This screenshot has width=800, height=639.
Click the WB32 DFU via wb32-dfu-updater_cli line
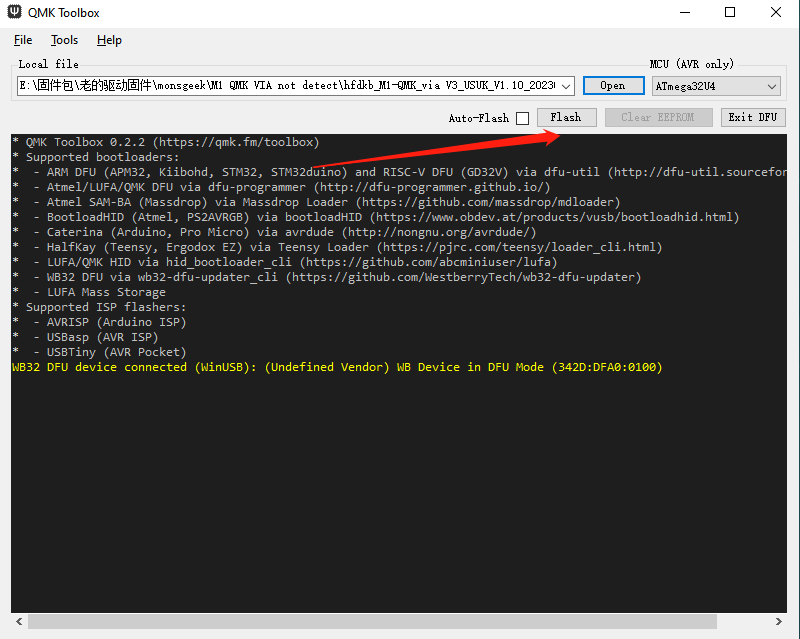click(x=327, y=277)
